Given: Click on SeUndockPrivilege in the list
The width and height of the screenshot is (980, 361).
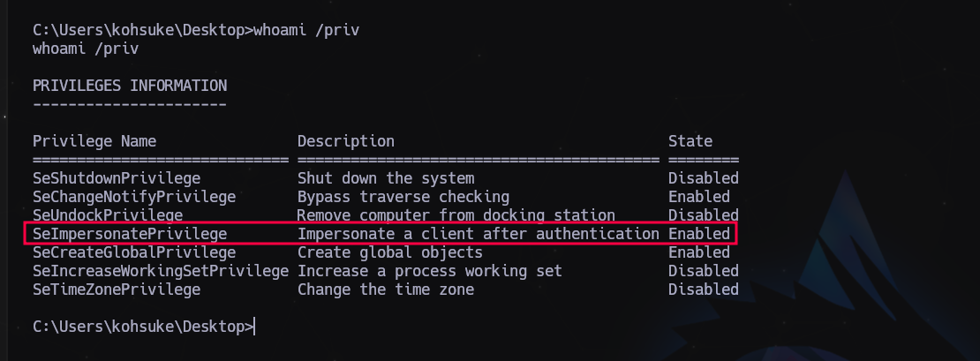Looking at the screenshot, I should pyautogui.click(x=108, y=215).
